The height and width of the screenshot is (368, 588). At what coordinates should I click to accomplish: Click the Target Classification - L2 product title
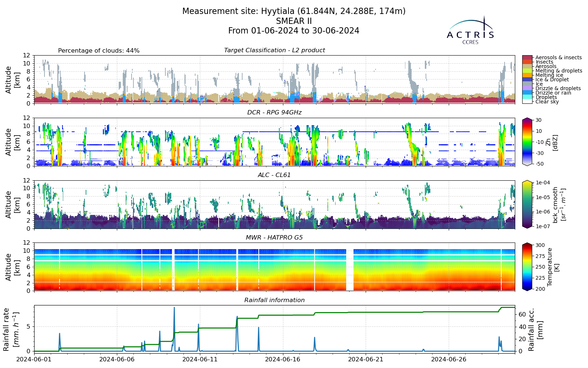pyautogui.click(x=275, y=50)
